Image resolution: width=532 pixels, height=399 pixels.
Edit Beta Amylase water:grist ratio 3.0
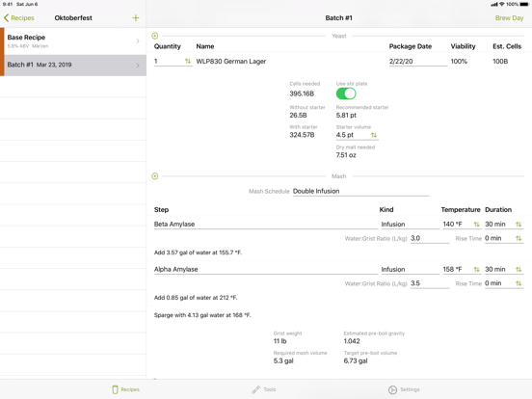point(430,238)
